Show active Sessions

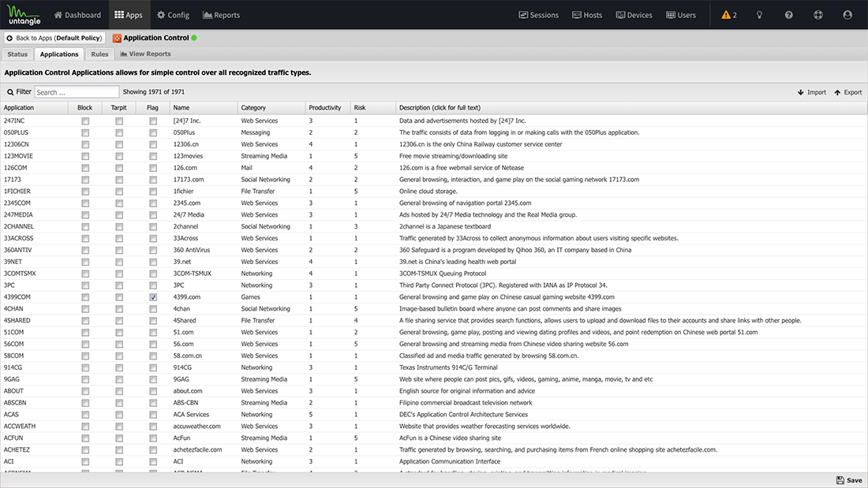(539, 15)
